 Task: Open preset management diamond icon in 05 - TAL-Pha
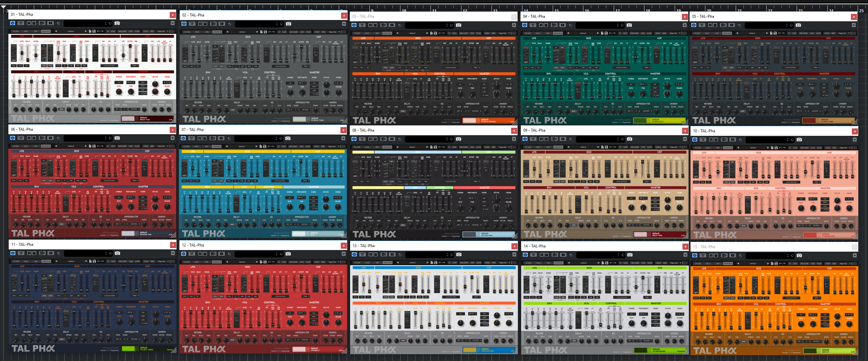click(x=792, y=25)
